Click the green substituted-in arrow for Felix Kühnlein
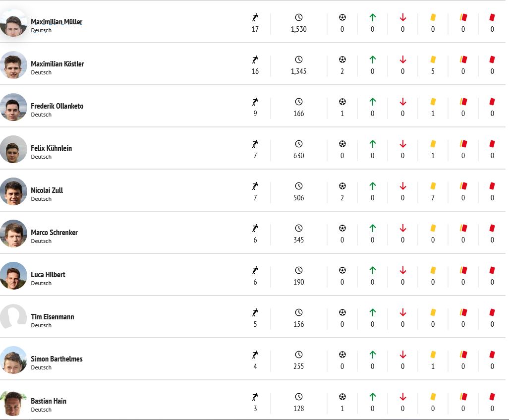509x420 pixels. [x=372, y=144]
